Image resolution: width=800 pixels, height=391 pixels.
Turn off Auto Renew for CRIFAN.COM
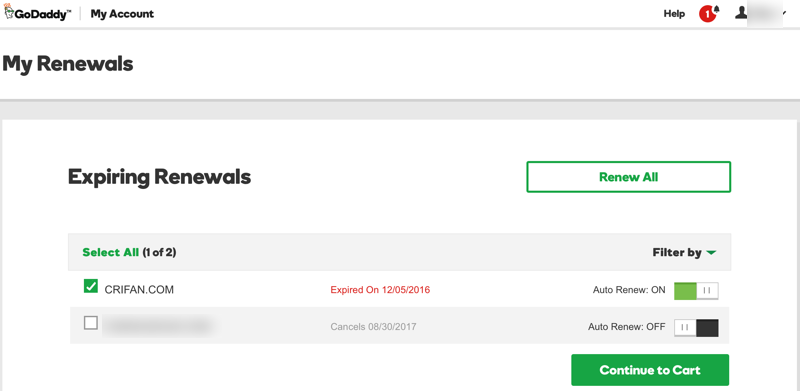point(696,290)
